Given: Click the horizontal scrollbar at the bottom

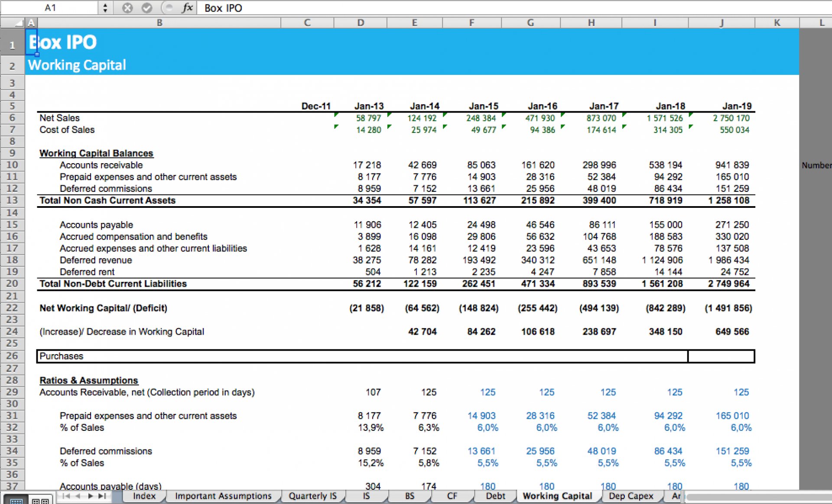Looking at the screenshot, I should tap(758, 498).
